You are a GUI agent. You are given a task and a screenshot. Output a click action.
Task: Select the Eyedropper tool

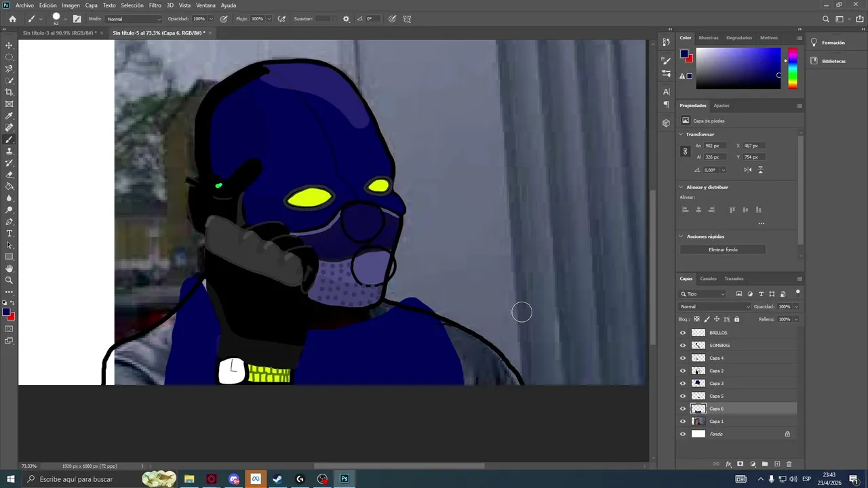point(9,116)
